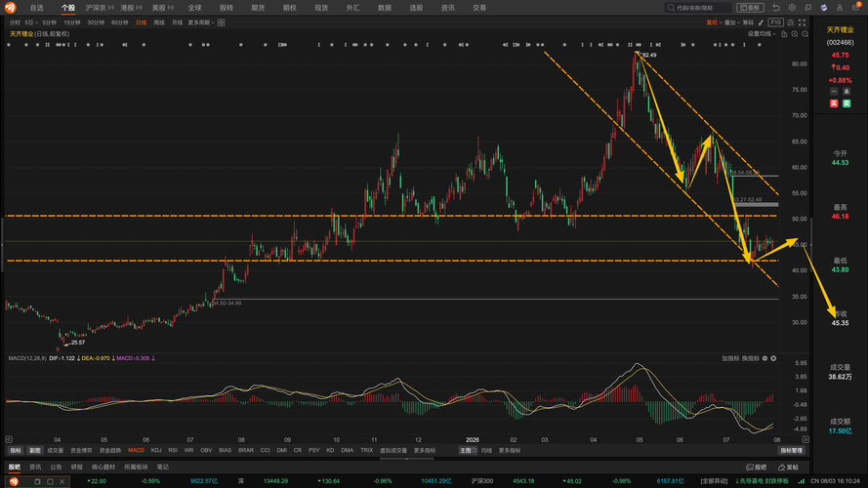
Task: Open the 自选 watchlist tab
Action: pyautogui.click(x=36, y=8)
